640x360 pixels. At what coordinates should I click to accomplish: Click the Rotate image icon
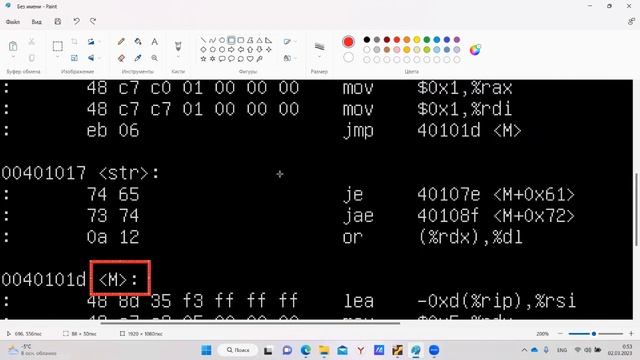91,42
